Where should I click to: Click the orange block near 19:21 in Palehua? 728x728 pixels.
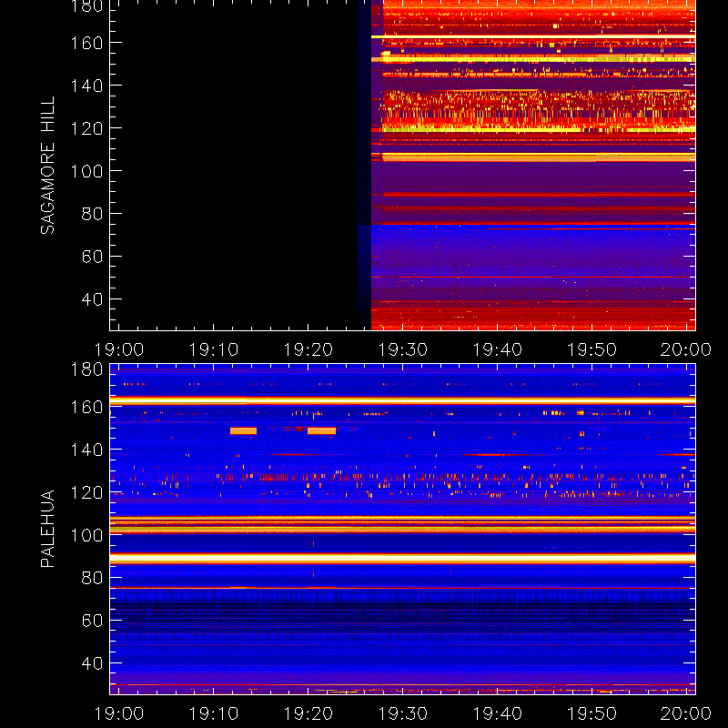pos(321,430)
